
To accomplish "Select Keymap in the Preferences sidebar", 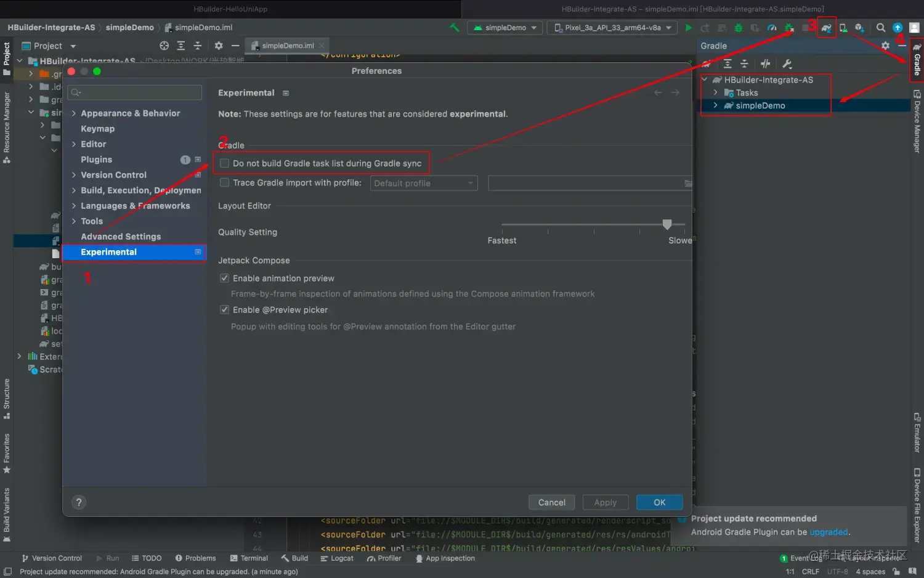I will tap(97, 129).
